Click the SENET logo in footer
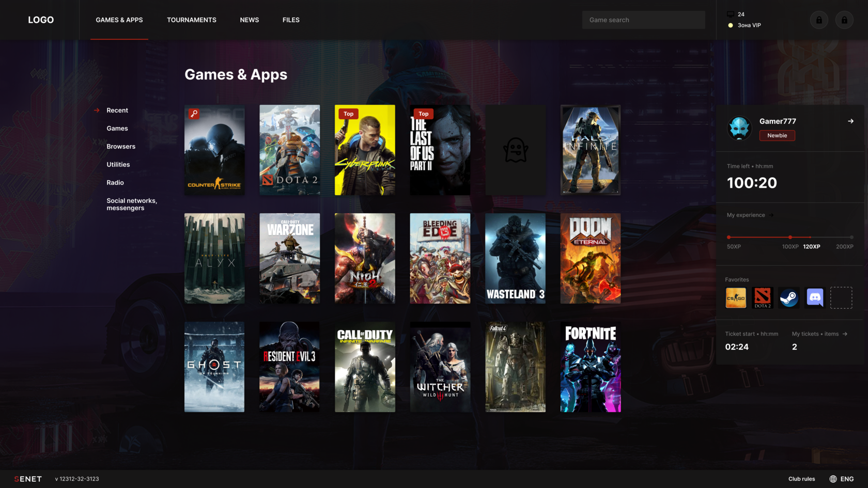Image resolution: width=868 pixels, height=488 pixels. pos(28,479)
